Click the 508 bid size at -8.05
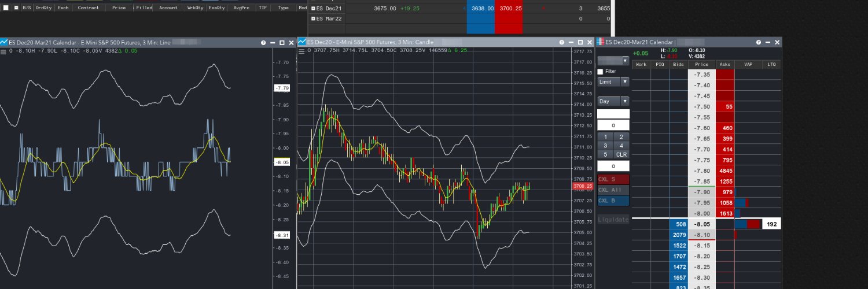 pos(678,224)
